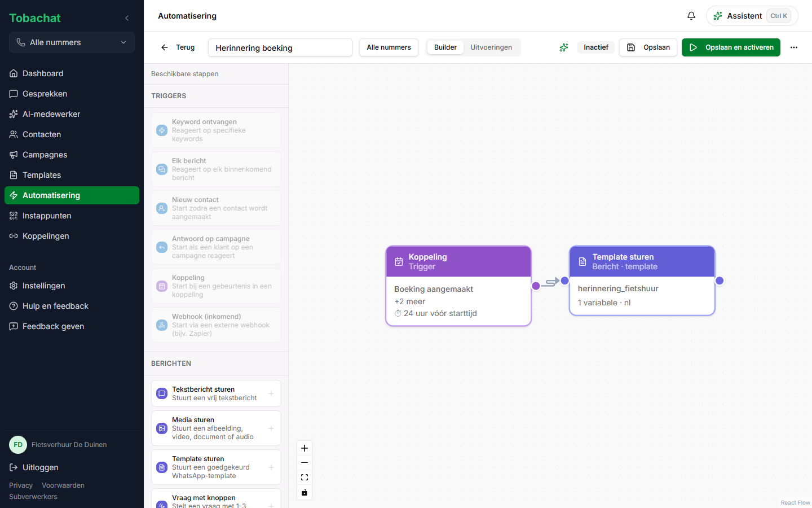
Task: Open Dashboard in the sidebar
Action: pos(72,73)
